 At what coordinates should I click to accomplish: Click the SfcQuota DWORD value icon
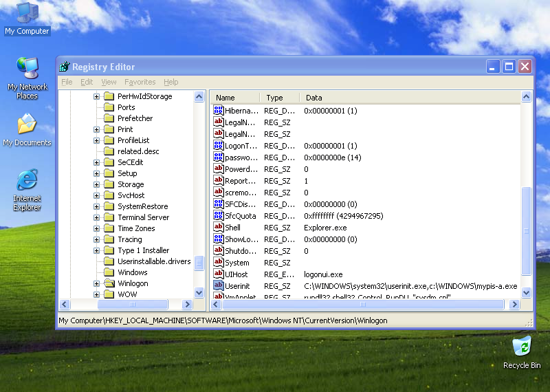pos(218,215)
